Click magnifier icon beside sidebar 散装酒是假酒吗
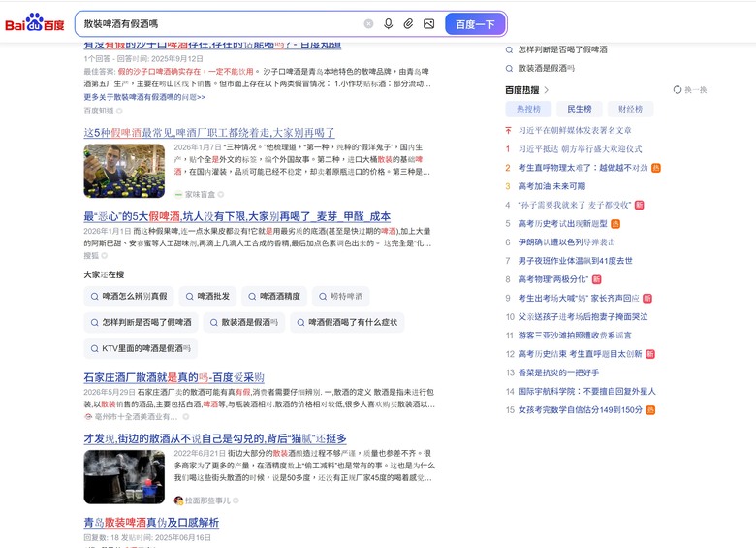The image size is (756, 548). coord(509,69)
